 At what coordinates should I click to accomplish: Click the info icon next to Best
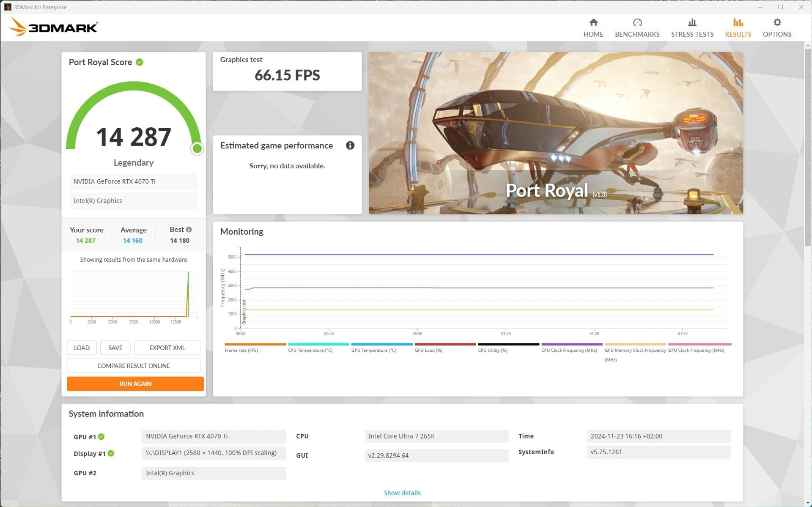pos(189,229)
